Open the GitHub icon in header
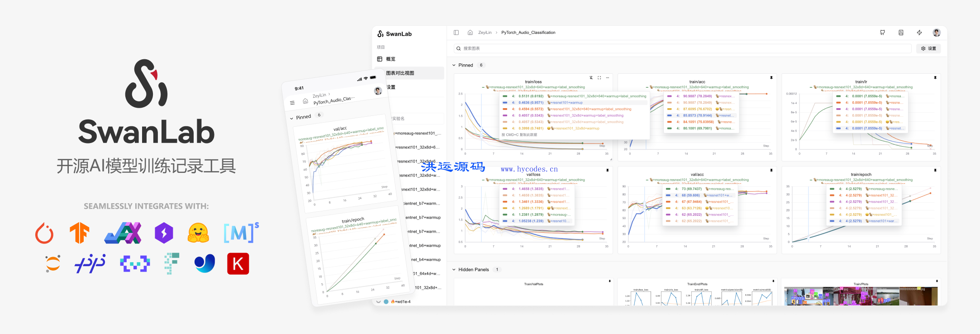The height and width of the screenshot is (334, 980). (x=882, y=33)
